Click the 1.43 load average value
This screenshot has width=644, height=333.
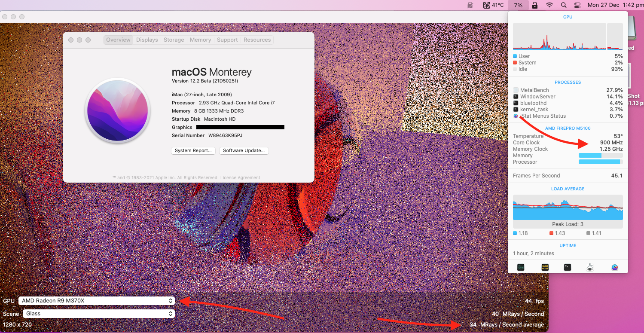560,233
